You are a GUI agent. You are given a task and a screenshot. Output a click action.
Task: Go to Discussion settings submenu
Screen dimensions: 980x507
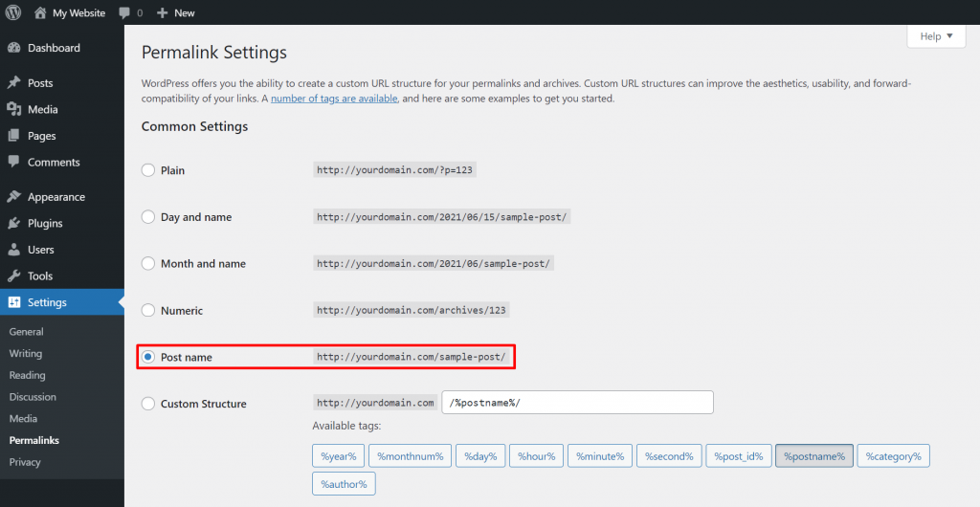(x=33, y=396)
